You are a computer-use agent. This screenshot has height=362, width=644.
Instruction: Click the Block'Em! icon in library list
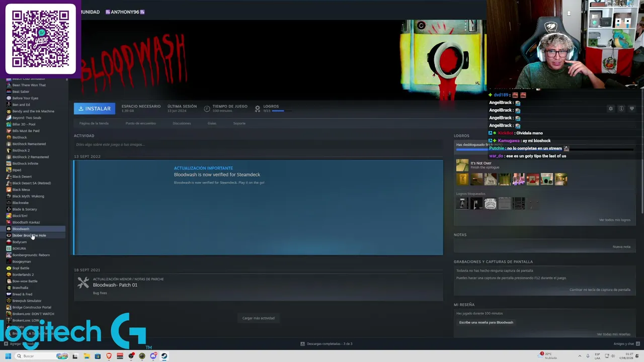click(x=9, y=216)
